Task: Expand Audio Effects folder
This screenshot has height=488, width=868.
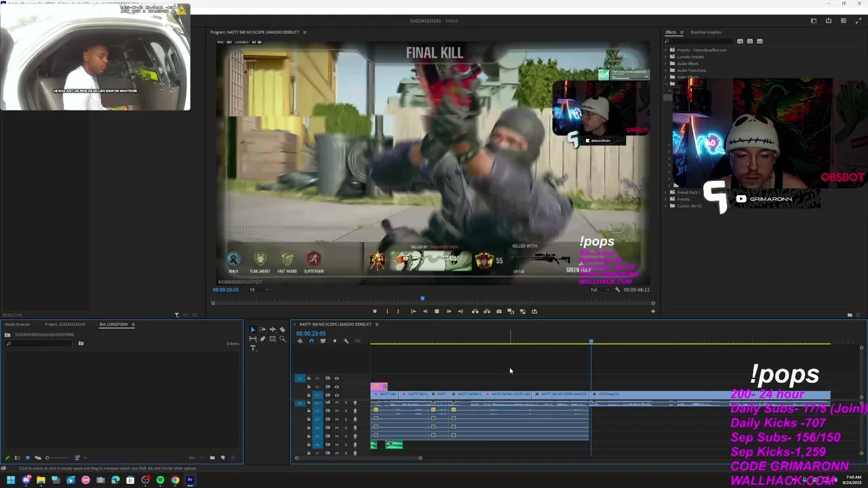Action: point(665,64)
